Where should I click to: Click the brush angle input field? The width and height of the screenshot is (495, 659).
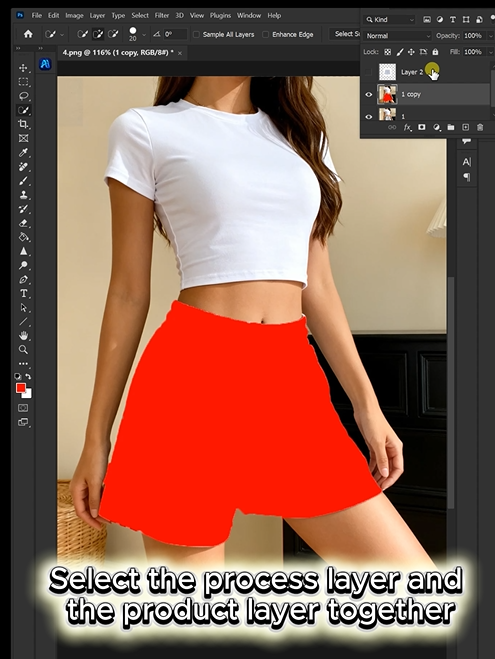pyautogui.click(x=175, y=34)
